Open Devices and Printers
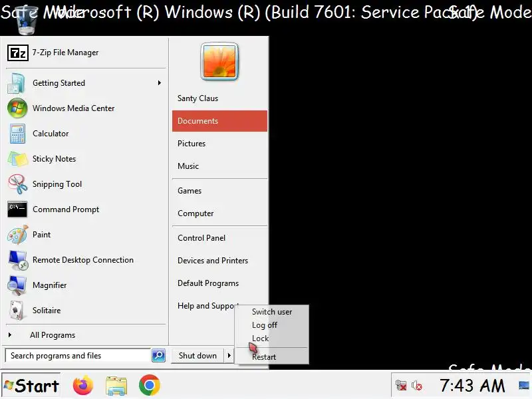The width and height of the screenshot is (532, 399). coord(219,261)
